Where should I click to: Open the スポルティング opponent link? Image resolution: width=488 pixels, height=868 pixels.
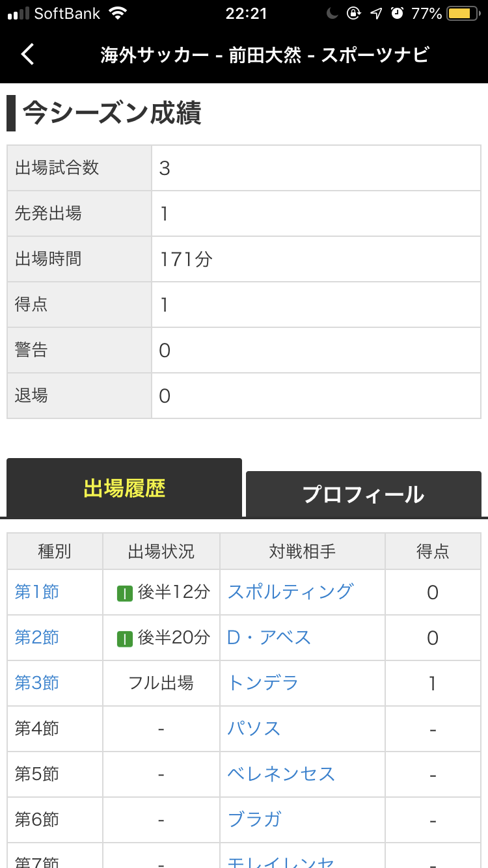point(290,591)
